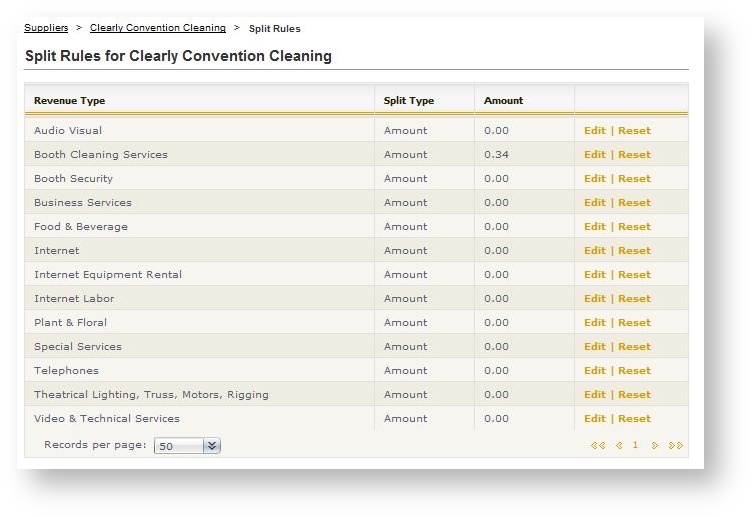Edit the Telephones split rule
This screenshot has height=517, width=752.
(x=594, y=371)
